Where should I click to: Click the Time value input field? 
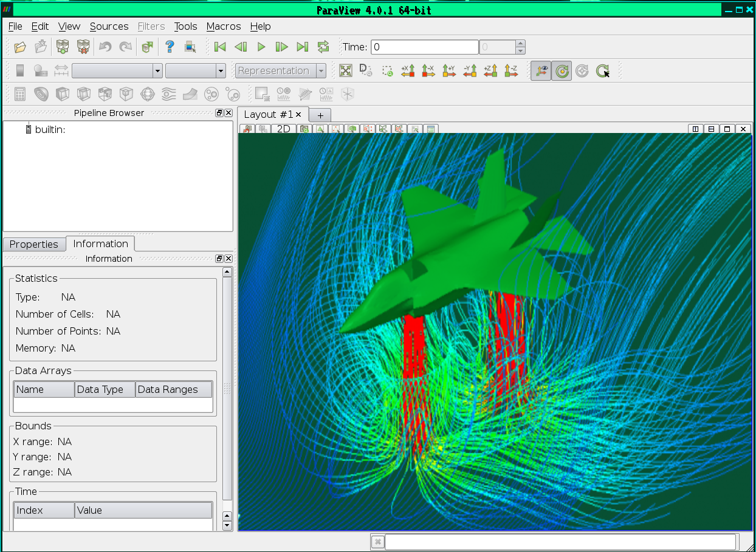click(425, 47)
